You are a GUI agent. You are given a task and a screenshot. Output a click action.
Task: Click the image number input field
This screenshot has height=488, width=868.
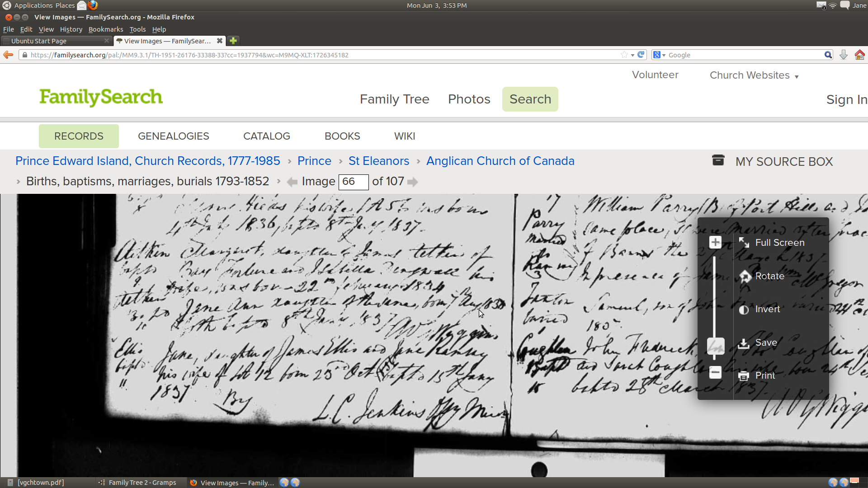(x=353, y=182)
